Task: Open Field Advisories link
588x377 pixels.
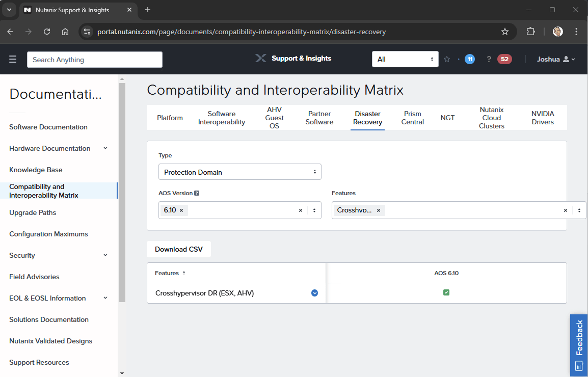Action: [x=34, y=277]
